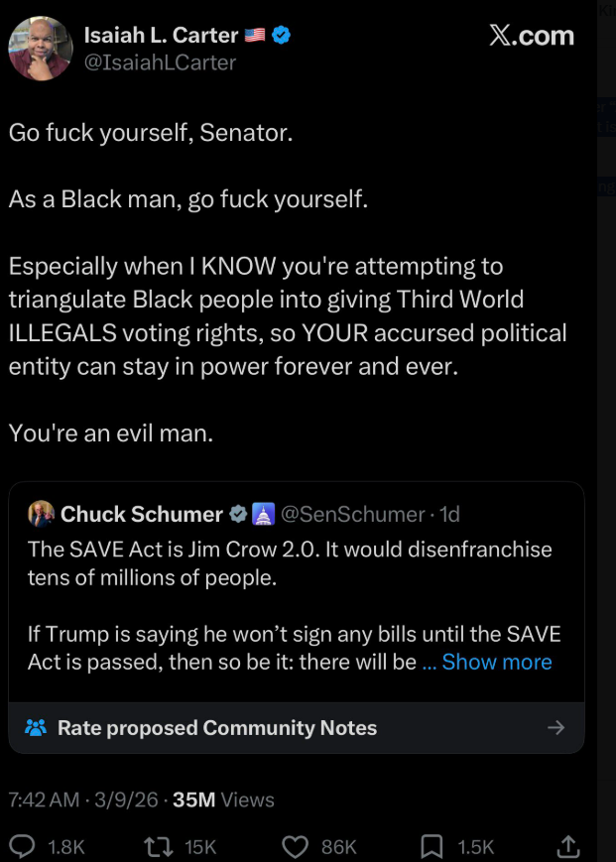
Task: Click the Chuck Schumer display name
Action: coord(142,514)
